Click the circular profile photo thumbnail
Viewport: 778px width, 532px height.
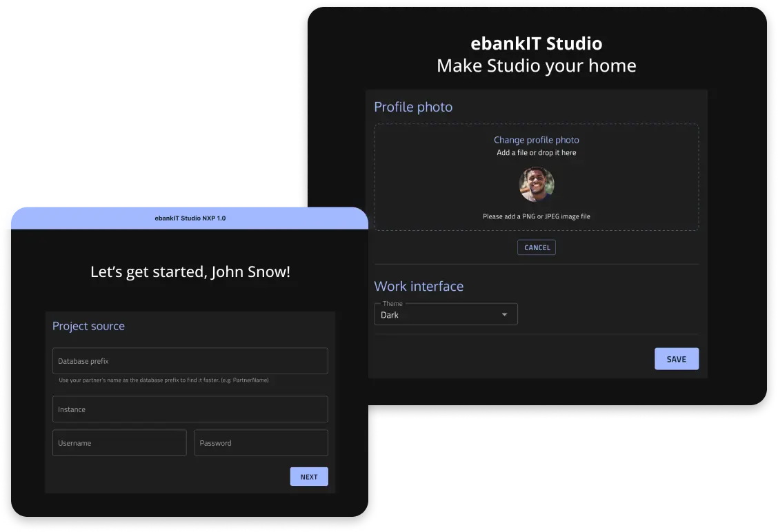[x=537, y=184]
